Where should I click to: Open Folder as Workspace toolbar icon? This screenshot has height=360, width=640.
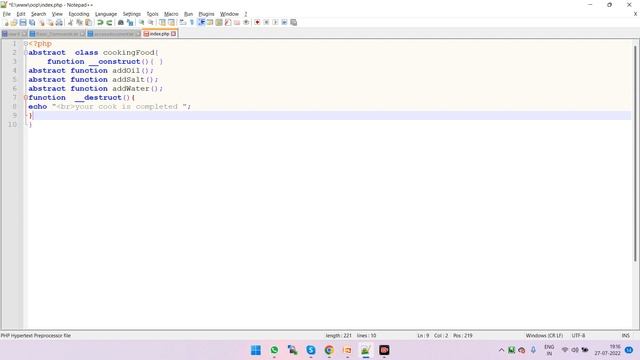point(237,22)
